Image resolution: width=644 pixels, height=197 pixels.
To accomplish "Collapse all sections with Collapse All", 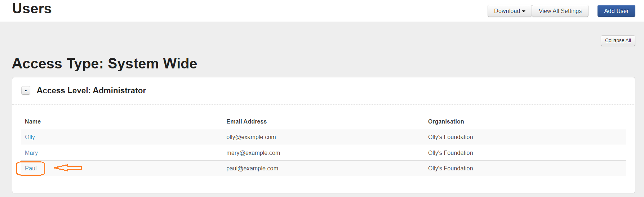I will tap(618, 40).
